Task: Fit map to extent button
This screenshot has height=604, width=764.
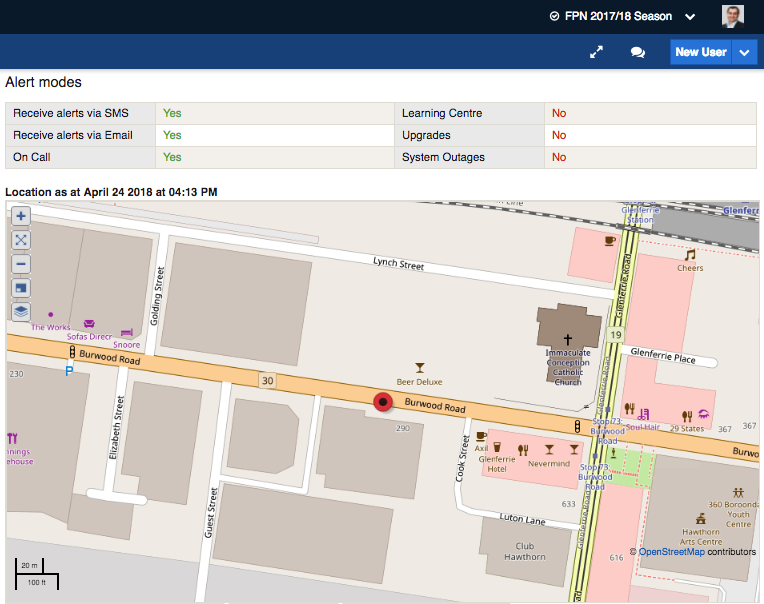Action: pyautogui.click(x=21, y=240)
